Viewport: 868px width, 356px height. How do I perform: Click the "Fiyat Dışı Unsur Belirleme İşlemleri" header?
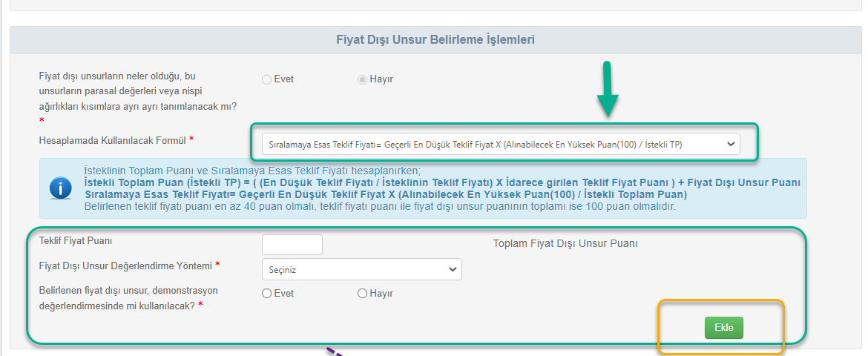click(435, 40)
